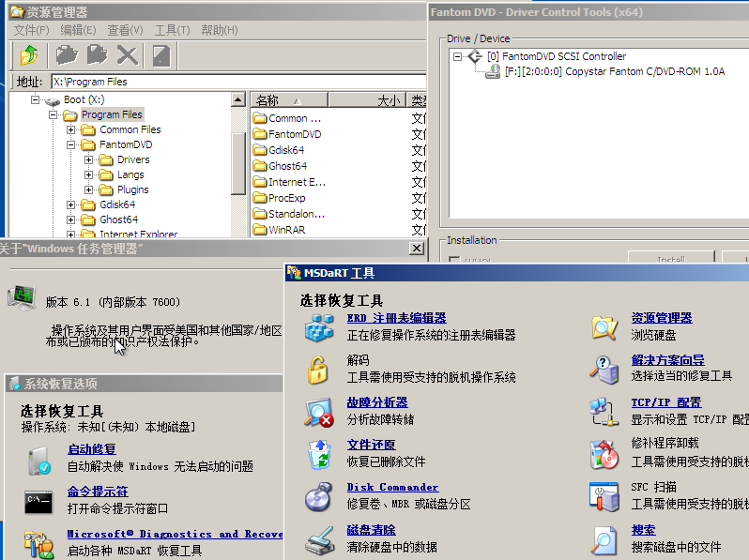Expand the Gdisk64 tree node
Viewport: 749px width, 560px height.
[x=70, y=204]
